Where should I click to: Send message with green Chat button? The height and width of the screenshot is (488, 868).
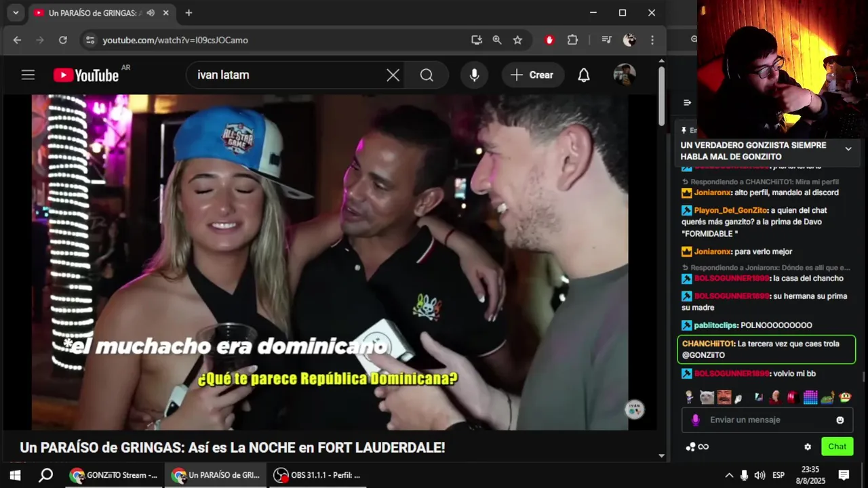click(837, 447)
